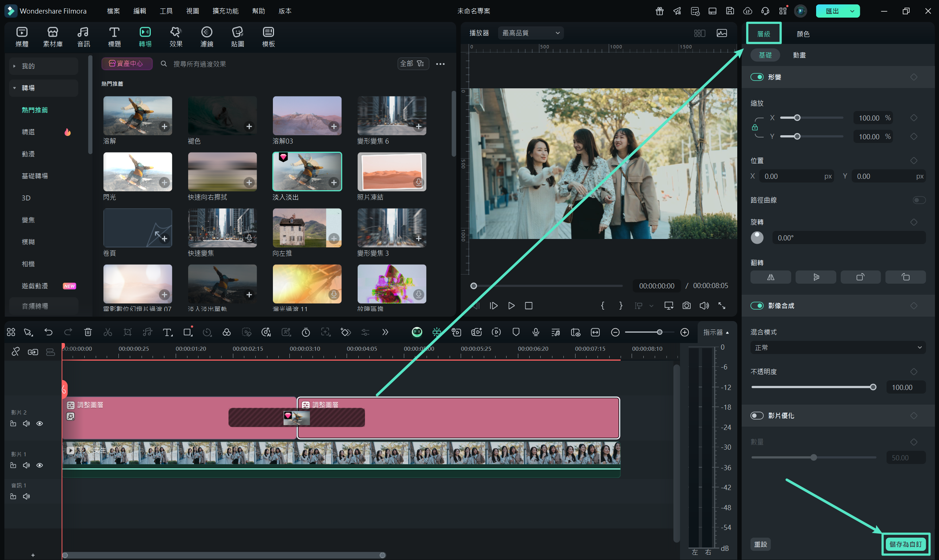The image size is (939, 560).
Task: Open the 最高品質 playback quality dropdown
Action: [x=530, y=33]
